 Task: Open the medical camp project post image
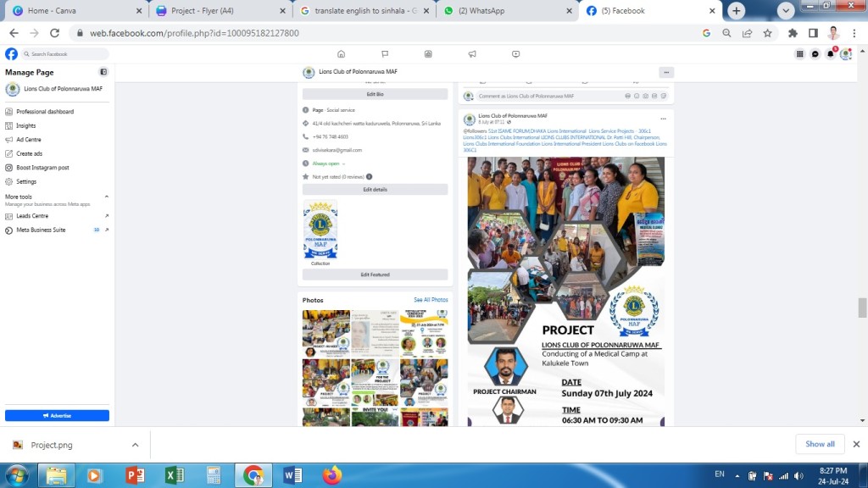(565, 291)
